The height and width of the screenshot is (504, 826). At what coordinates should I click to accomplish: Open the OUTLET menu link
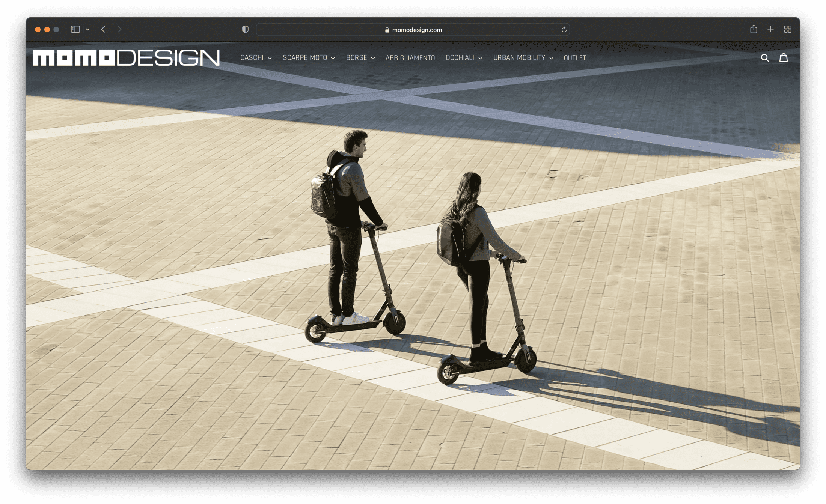(574, 58)
